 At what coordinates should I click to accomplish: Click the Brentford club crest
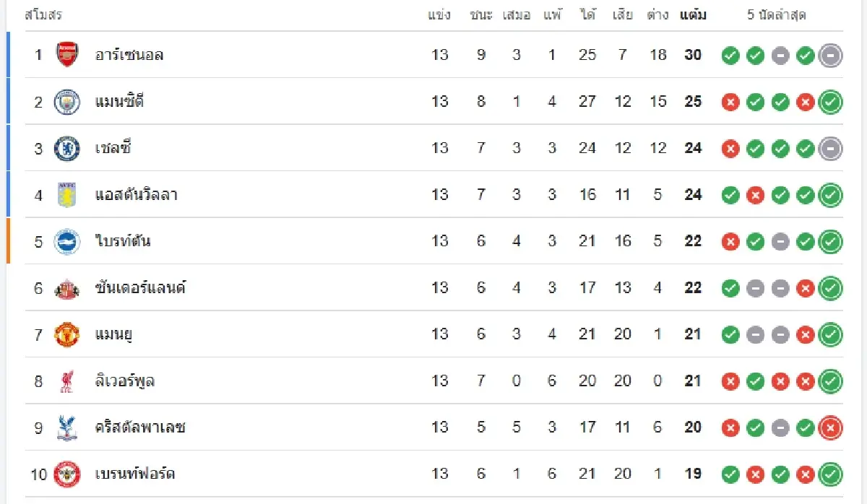[67, 474]
